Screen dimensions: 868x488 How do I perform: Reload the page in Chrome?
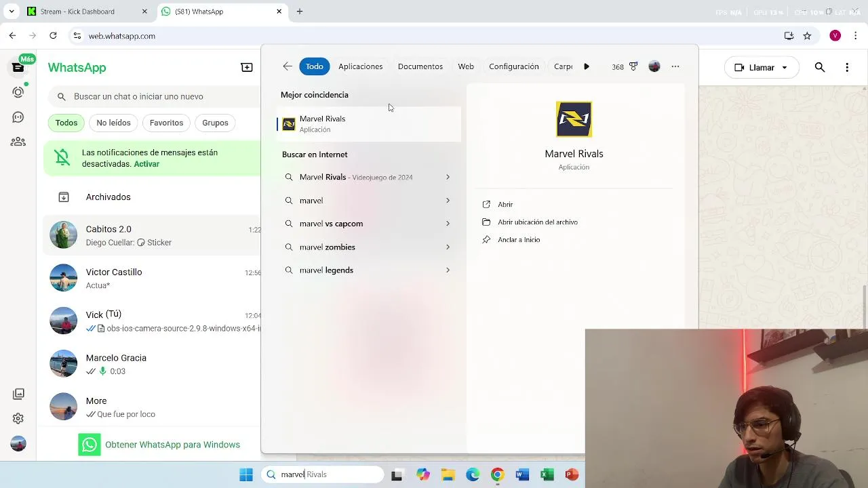[x=53, y=36]
